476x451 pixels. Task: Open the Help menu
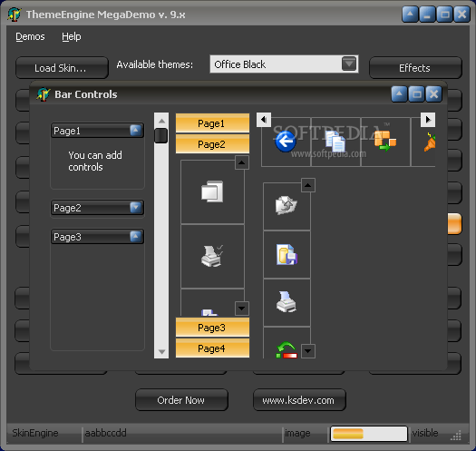coord(72,37)
